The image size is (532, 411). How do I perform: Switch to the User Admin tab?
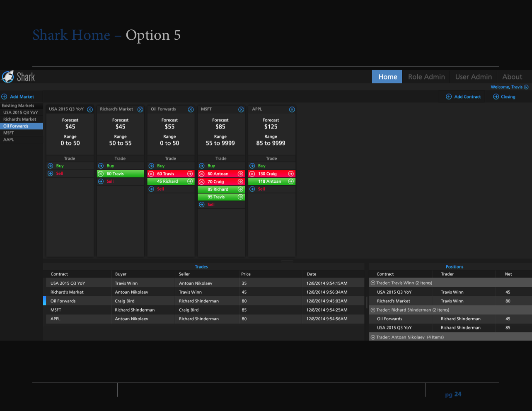pos(473,77)
